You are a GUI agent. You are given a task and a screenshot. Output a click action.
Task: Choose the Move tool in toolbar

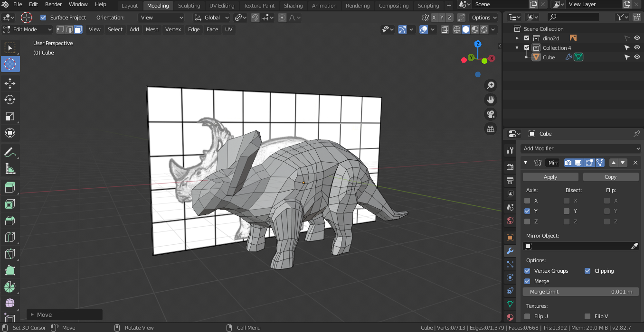(x=10, y=83)
